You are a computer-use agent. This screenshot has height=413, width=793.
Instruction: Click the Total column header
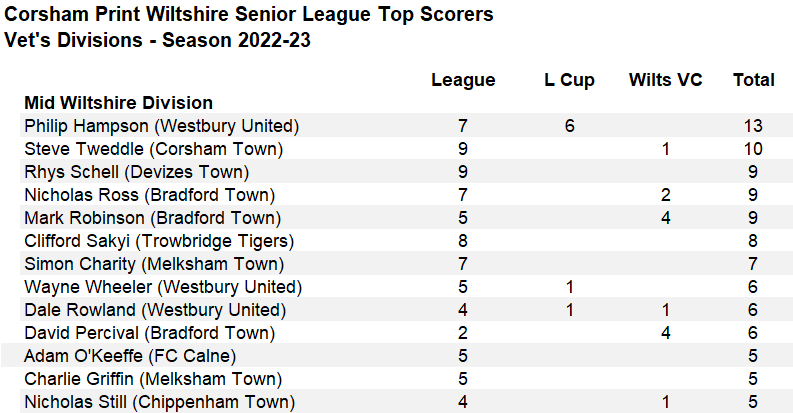[754, 80]
